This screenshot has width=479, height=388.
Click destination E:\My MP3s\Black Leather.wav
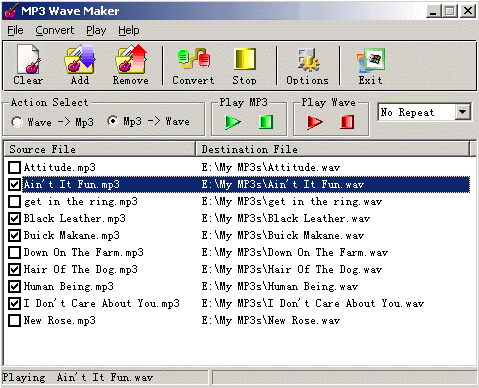(x=286, y=218)
